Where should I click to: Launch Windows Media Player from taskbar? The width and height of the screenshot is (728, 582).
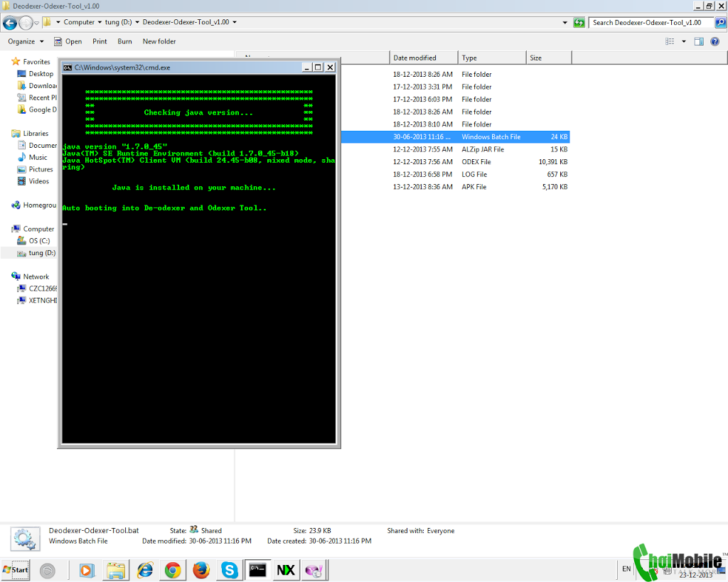click(86, 570)
